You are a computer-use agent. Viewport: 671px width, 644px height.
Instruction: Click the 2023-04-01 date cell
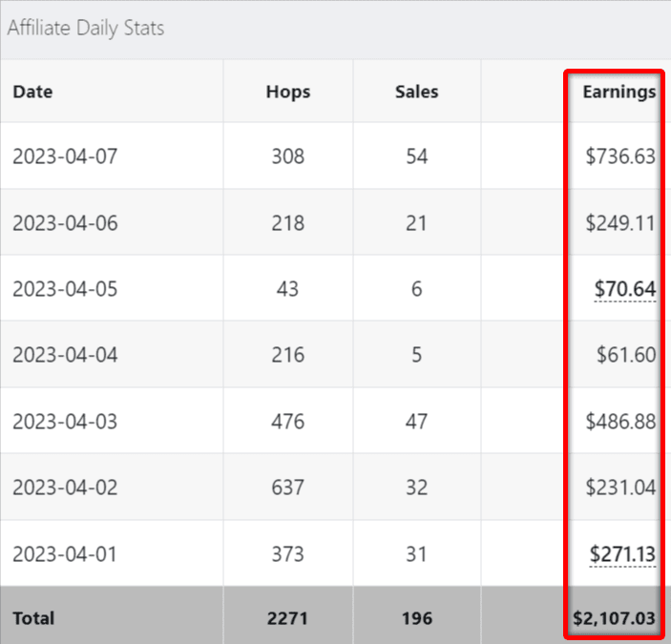pos(65,554)
